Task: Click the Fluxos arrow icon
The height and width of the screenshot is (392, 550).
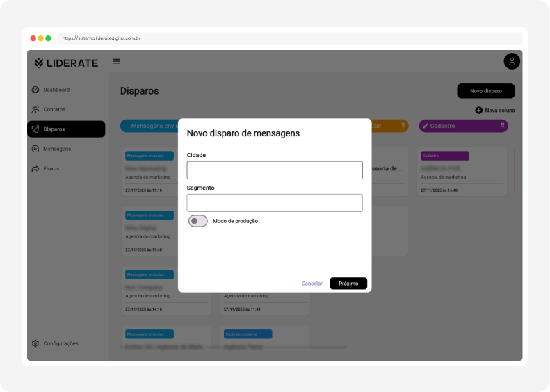Action: point(35,168)
